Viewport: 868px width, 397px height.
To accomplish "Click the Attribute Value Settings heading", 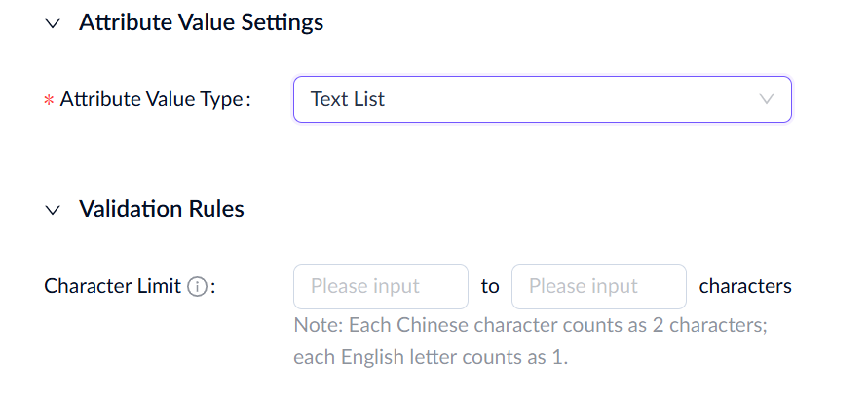I will pyautogui.click(x=201, y=22).
